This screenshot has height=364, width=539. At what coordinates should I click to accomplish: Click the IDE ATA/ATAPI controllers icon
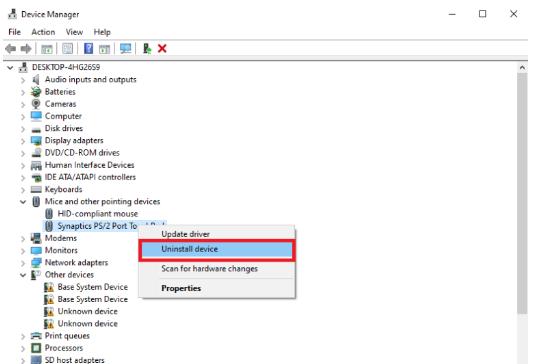click(x=36, y=177)
